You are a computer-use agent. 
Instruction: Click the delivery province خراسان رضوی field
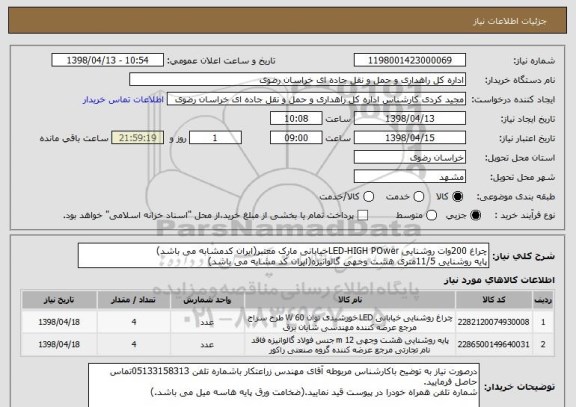[x=410, y=157]
